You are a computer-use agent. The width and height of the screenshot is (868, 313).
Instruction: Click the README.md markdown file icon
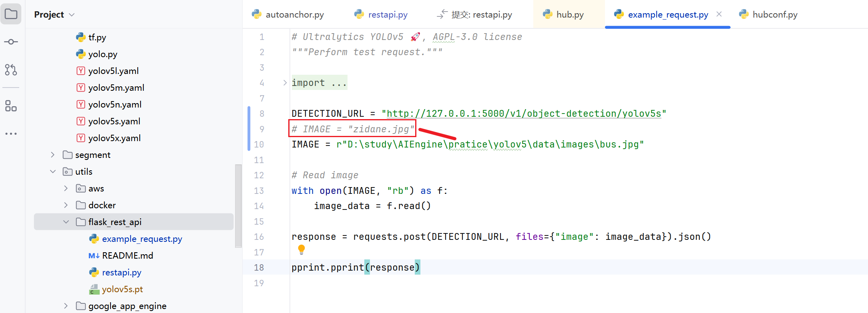pos(94,255)
